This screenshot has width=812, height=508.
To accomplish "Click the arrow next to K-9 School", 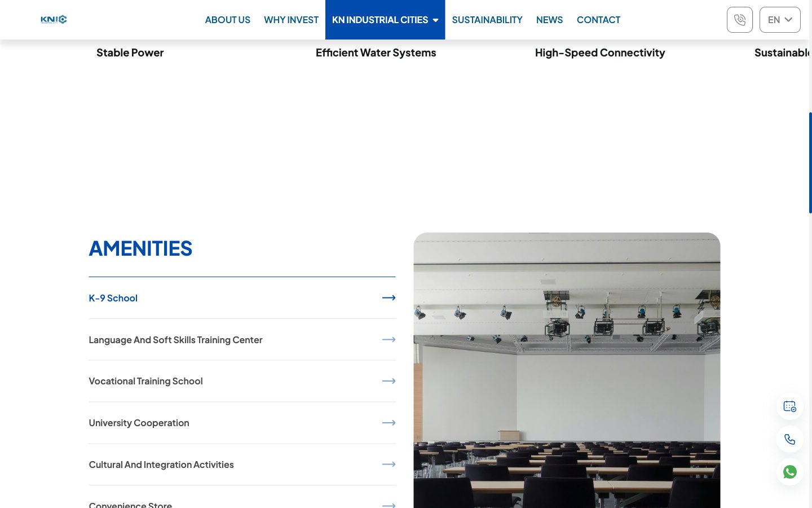I will 389,298.
